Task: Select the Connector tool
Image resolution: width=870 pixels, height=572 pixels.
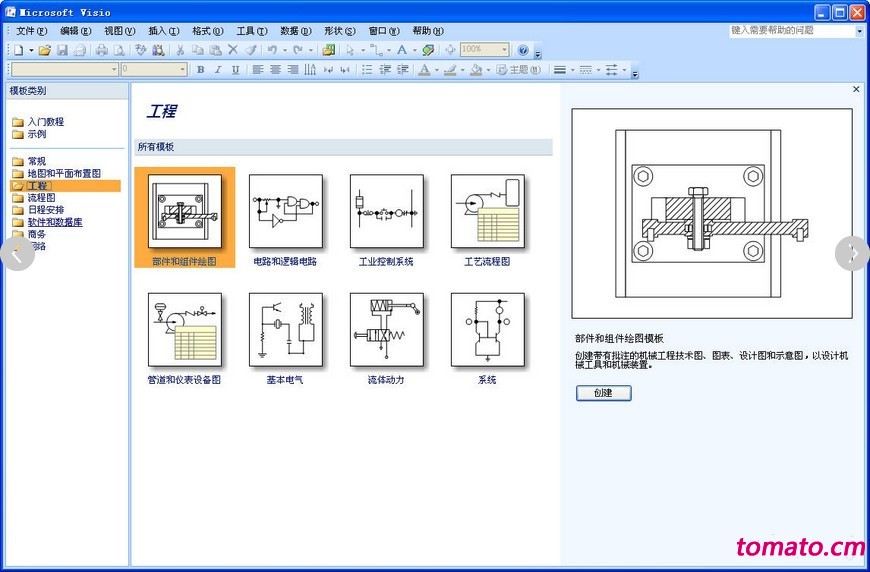Action: [x=377, y=50]
